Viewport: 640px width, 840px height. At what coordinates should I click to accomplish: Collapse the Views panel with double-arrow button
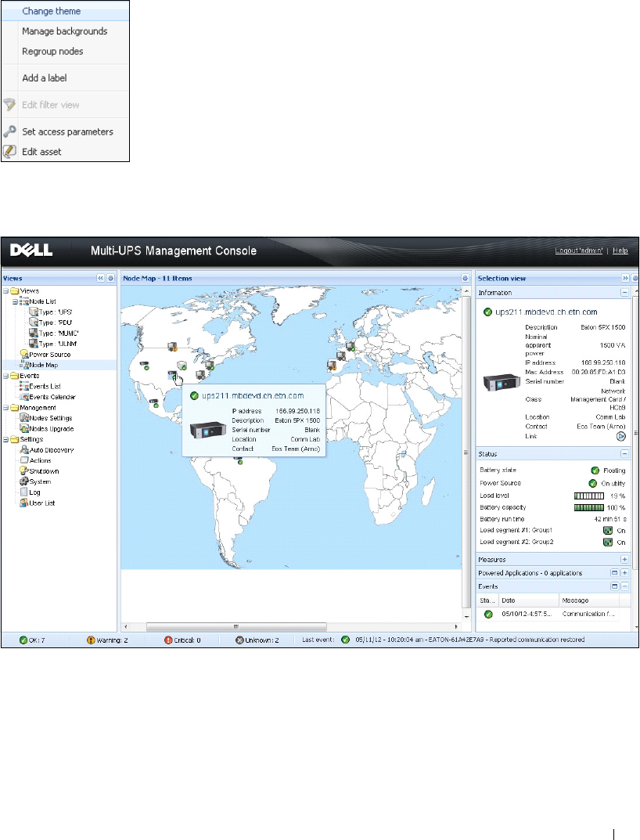tap(100, 278)
